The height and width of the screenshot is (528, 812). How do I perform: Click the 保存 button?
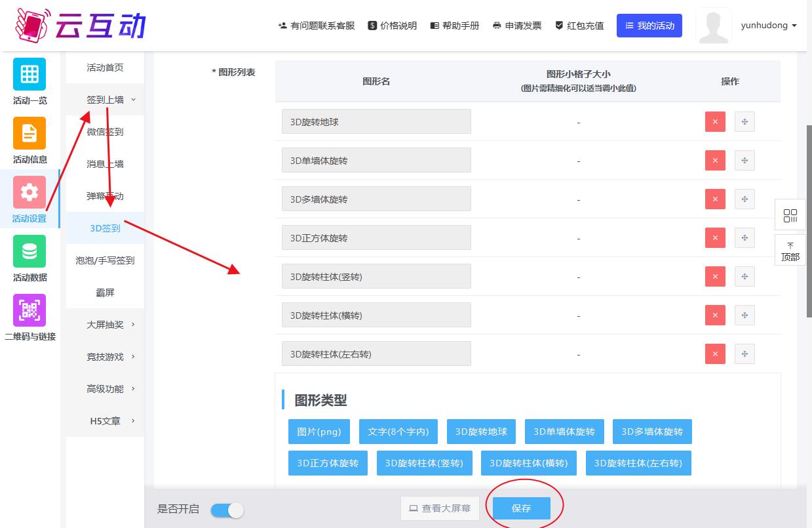[521, 508]
